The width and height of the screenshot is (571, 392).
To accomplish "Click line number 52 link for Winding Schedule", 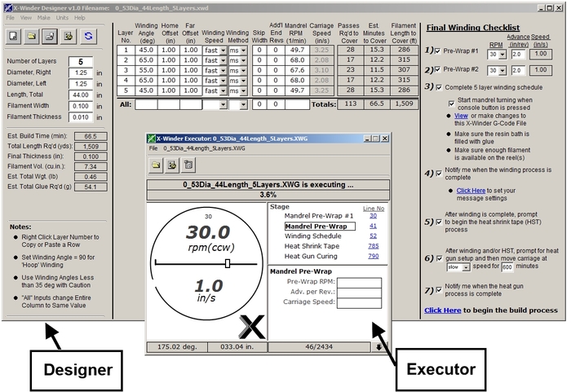I will [374, 236].
